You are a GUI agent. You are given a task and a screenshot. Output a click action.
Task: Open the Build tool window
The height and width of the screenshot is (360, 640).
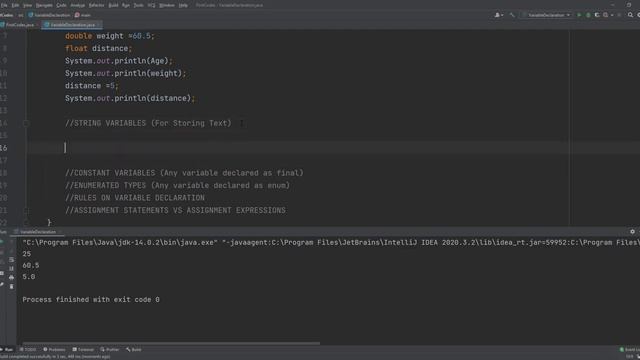click(x=134, y=350)
